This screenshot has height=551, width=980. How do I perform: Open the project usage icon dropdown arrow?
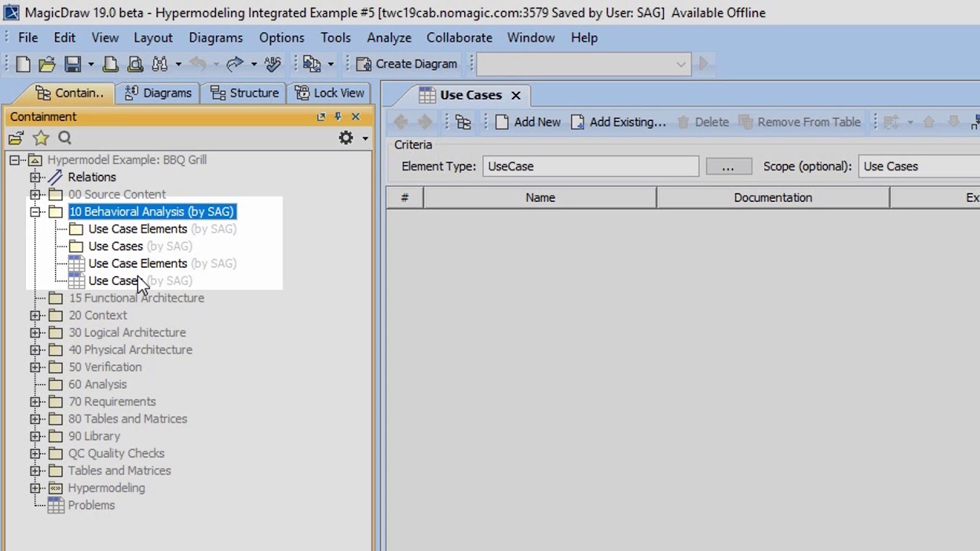pyautogui.click(x=330, y=64)
